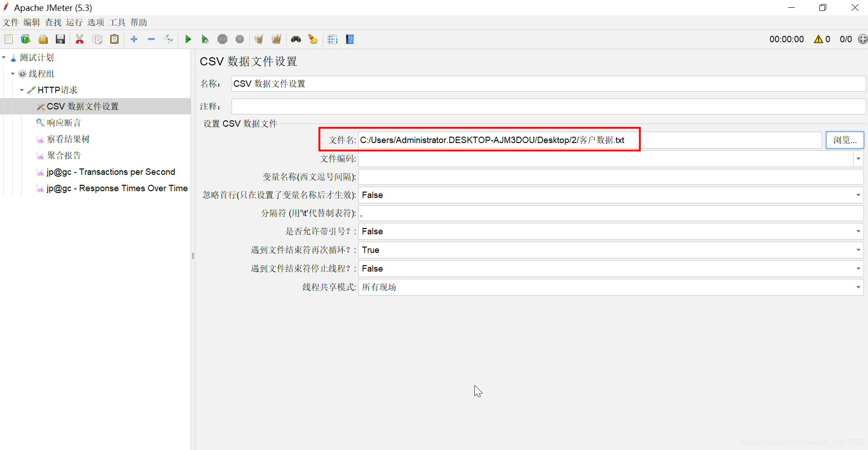Open the 文件 menu
This screenshot has width=868, height=450.
[x=11, y=22]
